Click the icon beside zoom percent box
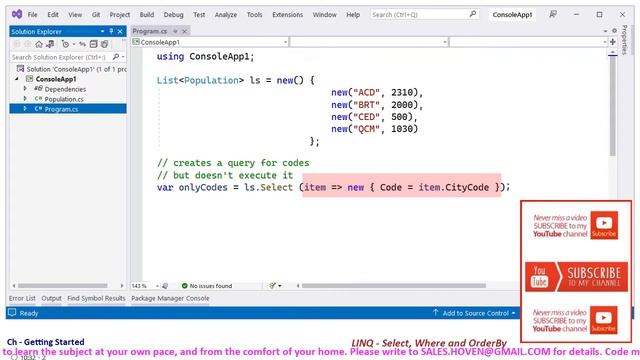 [165, 286]
